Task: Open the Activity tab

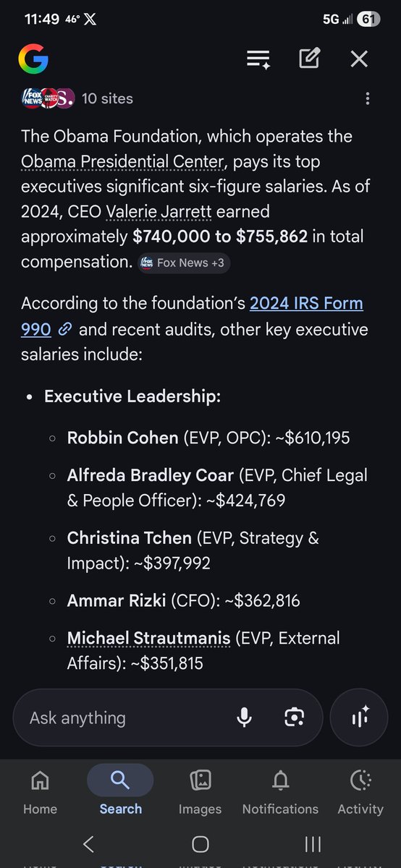Action: tap(360, 792)
